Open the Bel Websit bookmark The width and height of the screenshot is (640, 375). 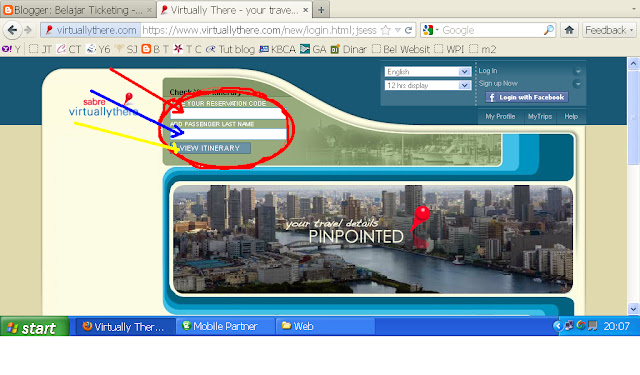401,49
